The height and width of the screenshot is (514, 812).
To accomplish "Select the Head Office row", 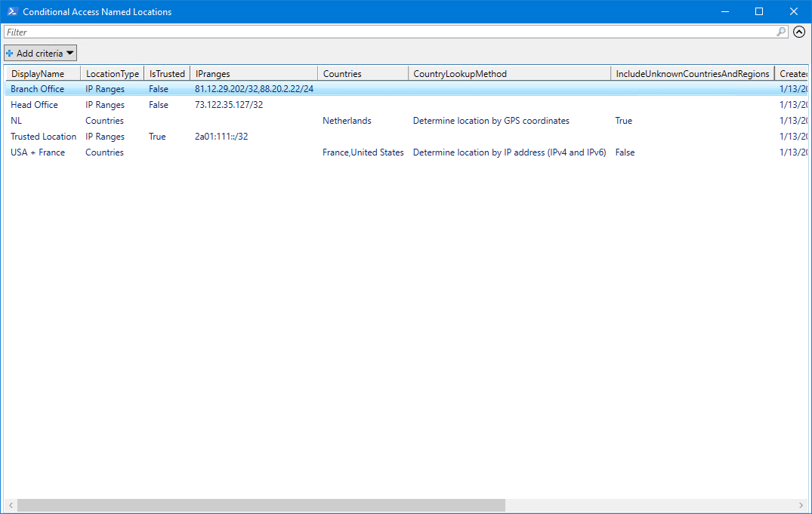I will point(35,105).
